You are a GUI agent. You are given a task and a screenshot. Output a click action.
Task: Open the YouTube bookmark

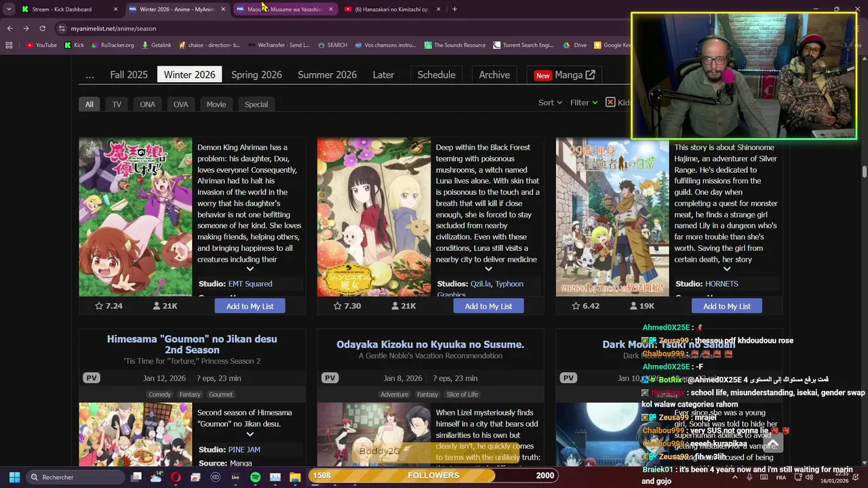click(41, 45)
